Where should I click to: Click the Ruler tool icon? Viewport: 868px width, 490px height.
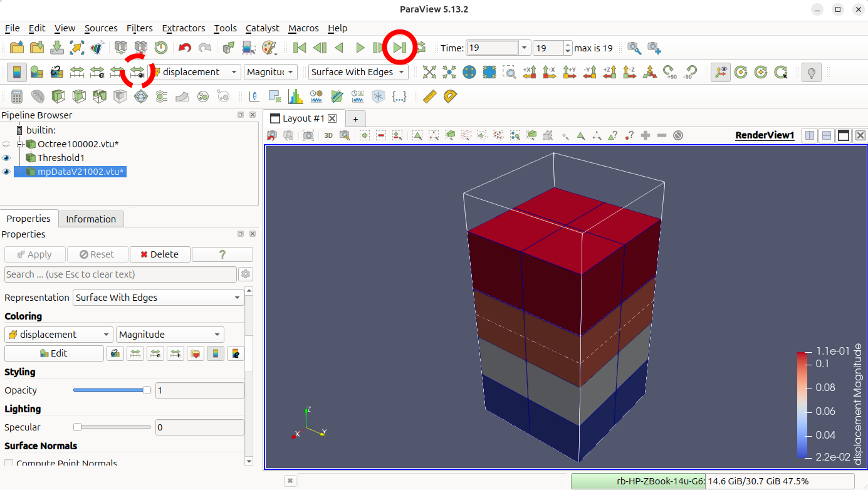[x=429, y=96]
